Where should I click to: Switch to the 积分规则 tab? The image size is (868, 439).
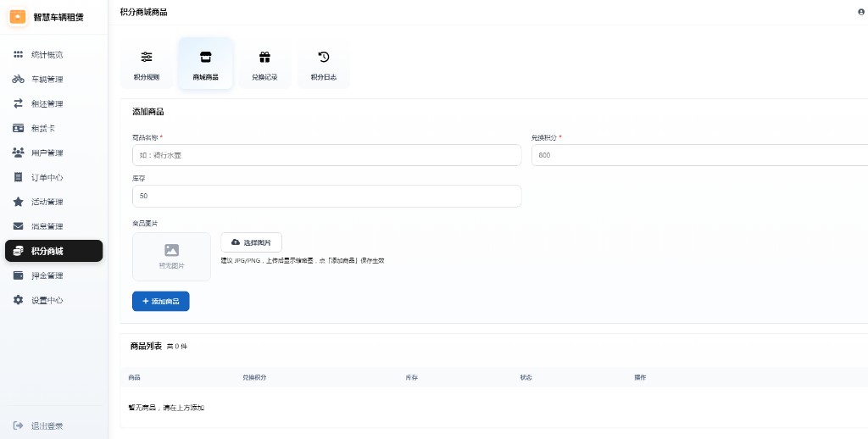coord(147,64)
